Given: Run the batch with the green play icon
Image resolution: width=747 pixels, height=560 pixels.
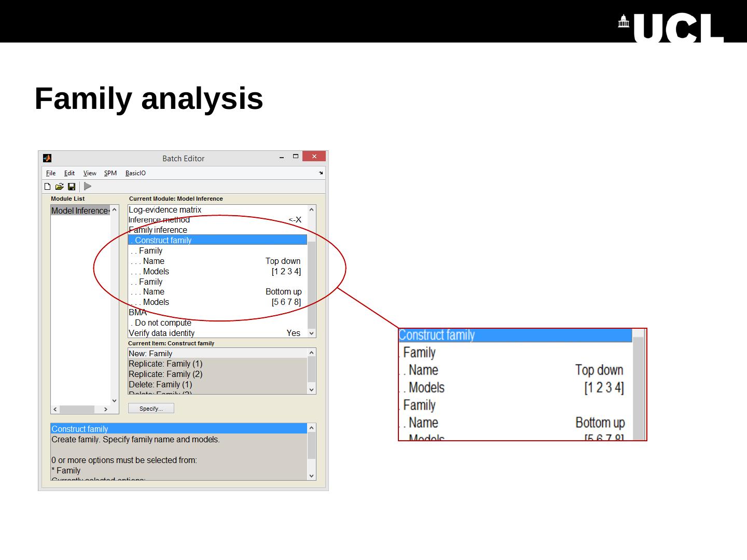Looking at the screenshot, I should pyautogui.click(x=88, y=186).
